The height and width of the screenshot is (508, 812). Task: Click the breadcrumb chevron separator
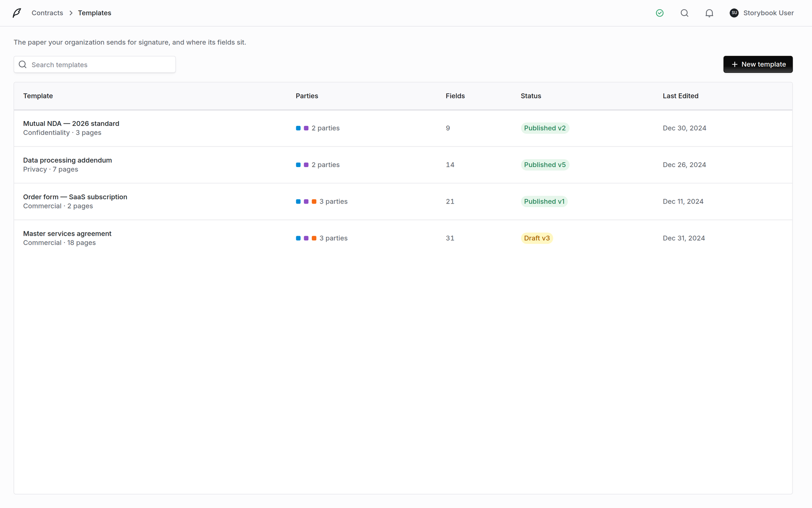point(71,13)
